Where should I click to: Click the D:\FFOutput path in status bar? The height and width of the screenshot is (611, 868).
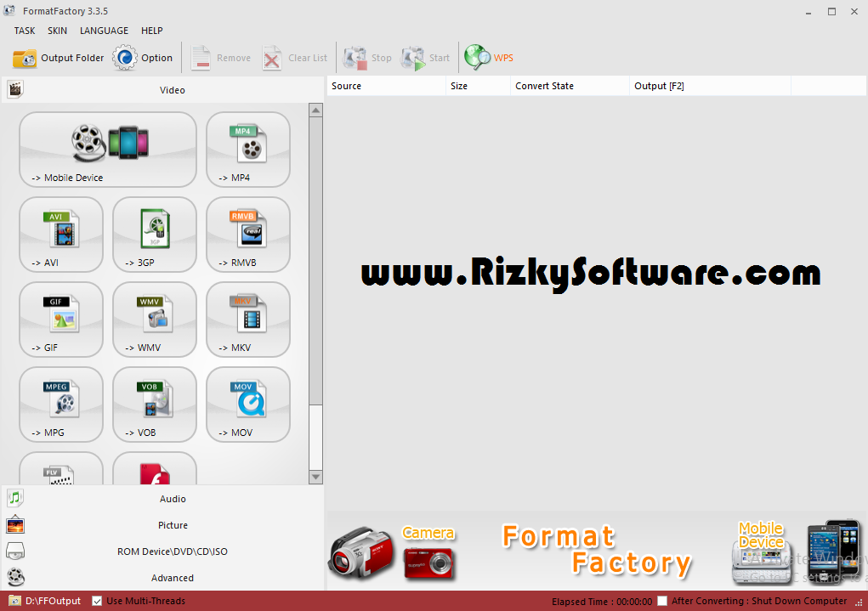(54, 601)
